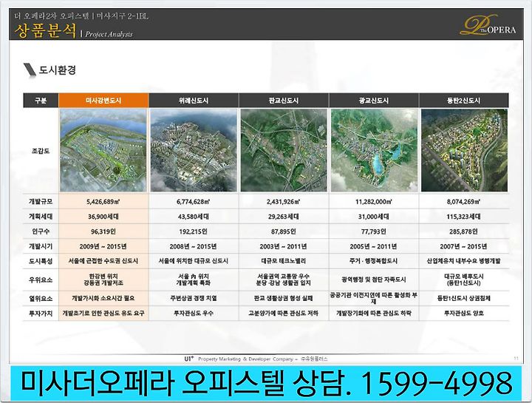Screen dimensions: 532x403
Task: Select the 위례신도시 bird's-eye image
Action: 194,150
